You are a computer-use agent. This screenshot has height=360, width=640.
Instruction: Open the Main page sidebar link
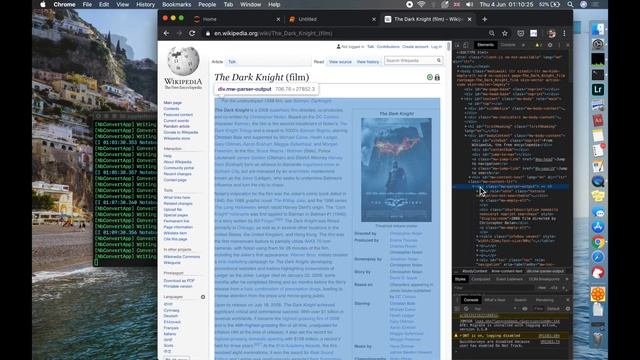(173, 103)
